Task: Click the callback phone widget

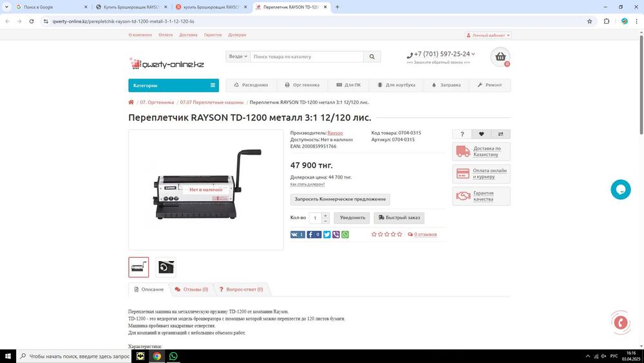Action: pos(621,323)
